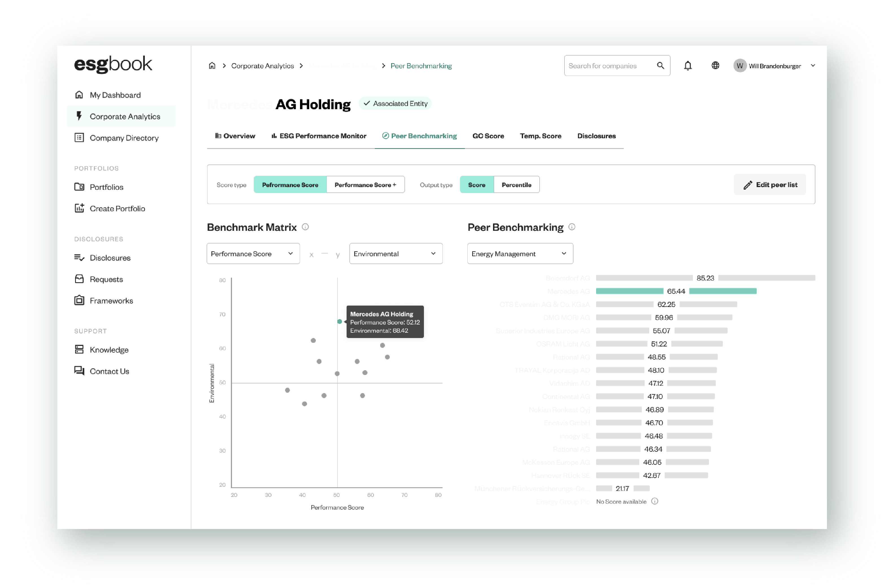Click the Benchmark Matrix info icon
Viewport: 882px width, 588px height.
(x=305, y=227)
